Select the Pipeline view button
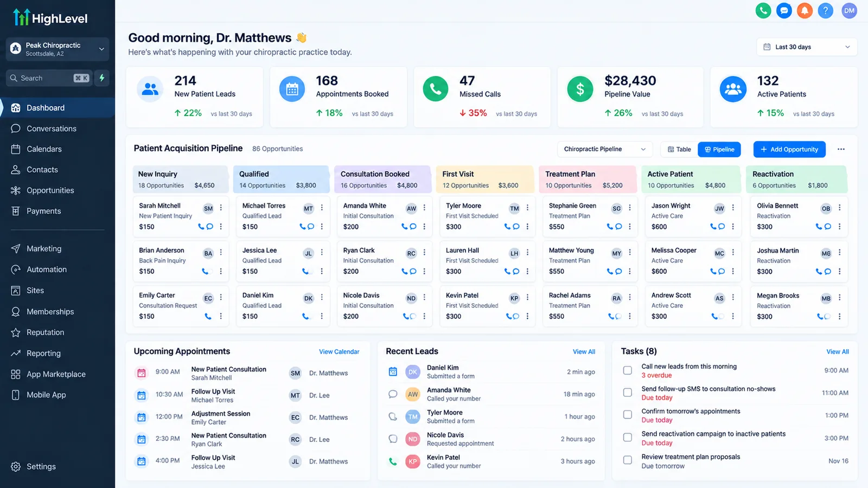 (719, 149)
